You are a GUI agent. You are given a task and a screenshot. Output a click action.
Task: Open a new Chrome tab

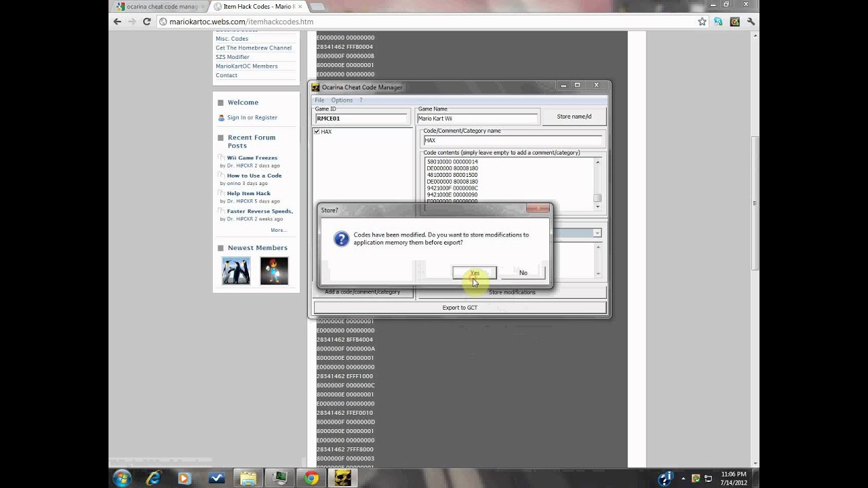(317, 7)
